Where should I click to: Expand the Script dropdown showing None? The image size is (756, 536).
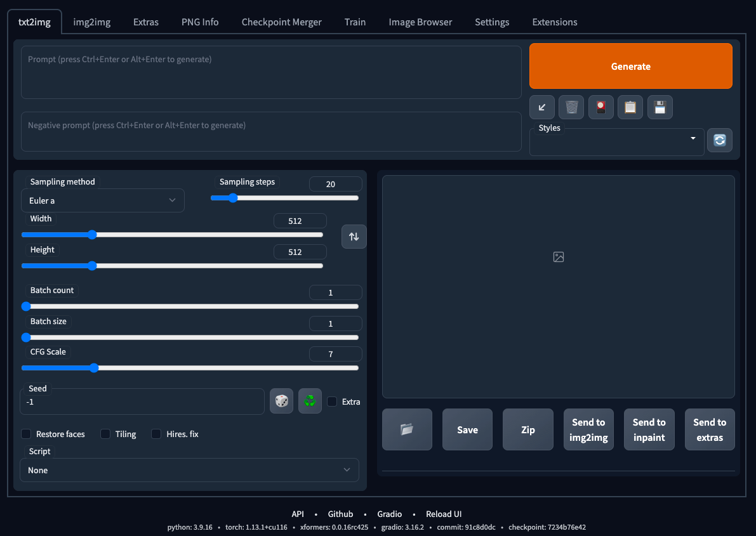(x=189, y=470)
